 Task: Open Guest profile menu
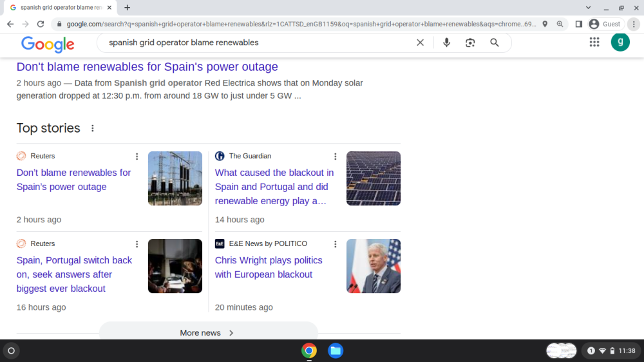point(605,24)
